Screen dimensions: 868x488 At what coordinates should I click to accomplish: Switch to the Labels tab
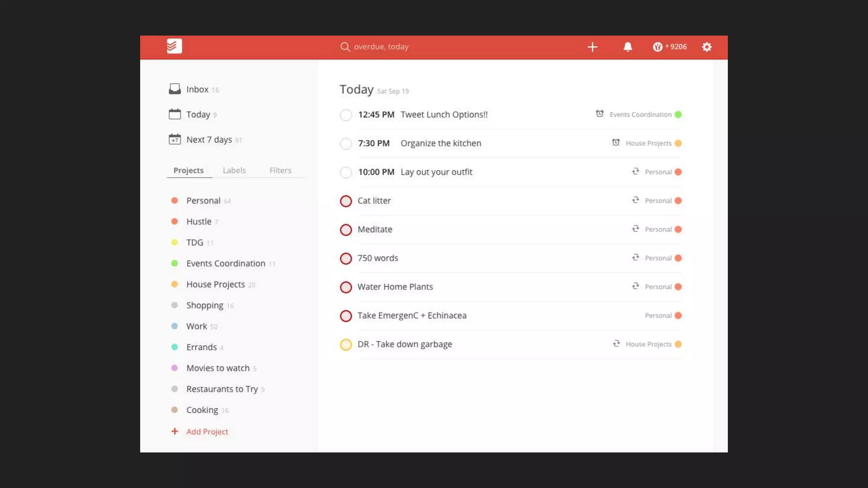(x=234, y=170)
